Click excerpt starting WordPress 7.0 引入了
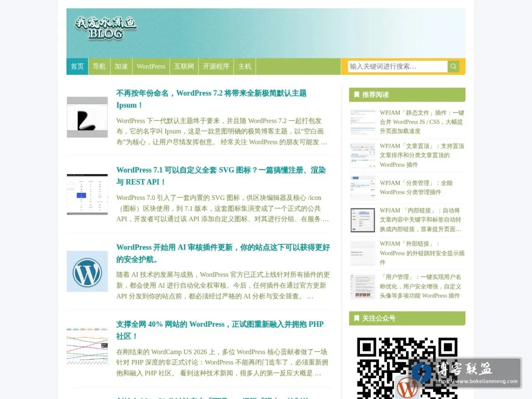This screenshot has width=532, height=399. coord(223,208)
